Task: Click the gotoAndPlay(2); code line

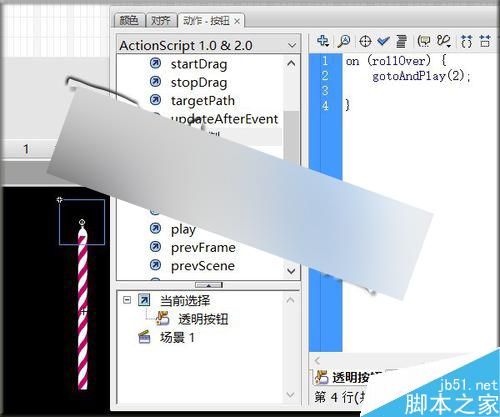Action: point(421,76)
